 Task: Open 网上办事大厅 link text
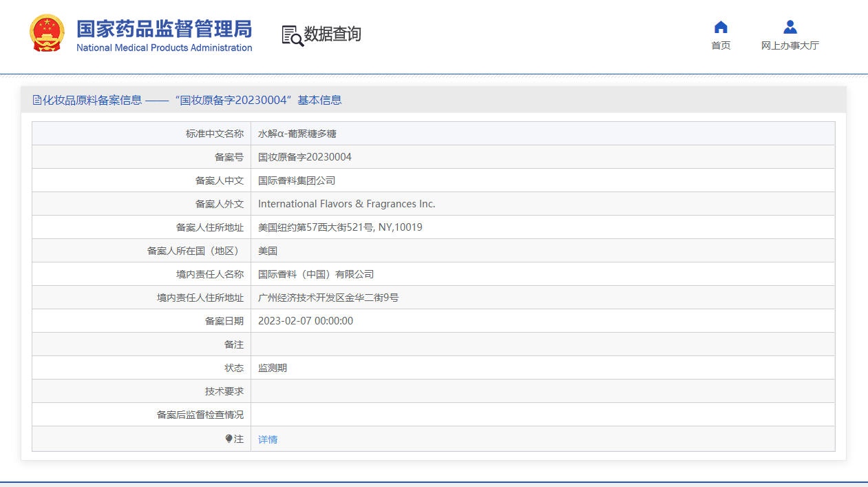(790, 45)
